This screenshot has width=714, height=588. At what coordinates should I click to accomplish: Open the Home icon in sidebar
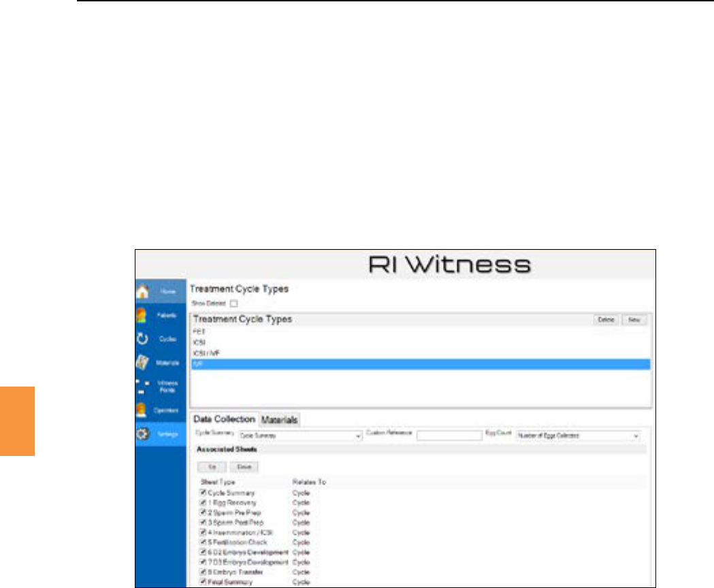tap(142, 291)
